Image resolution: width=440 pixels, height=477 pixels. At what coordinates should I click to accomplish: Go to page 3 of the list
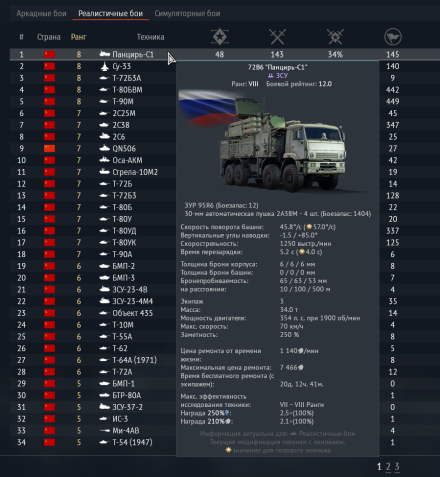coord(397,467)
